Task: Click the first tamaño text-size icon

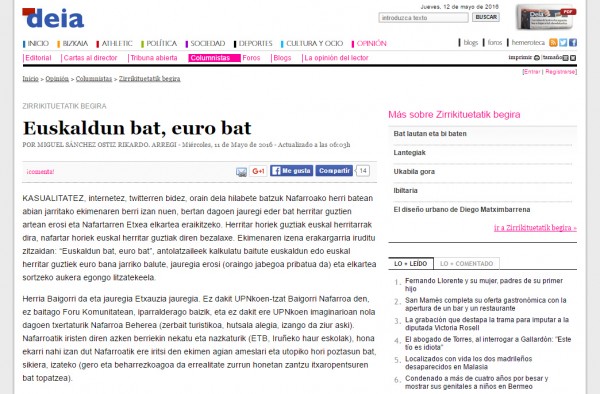Action: [x=566, y=58]
